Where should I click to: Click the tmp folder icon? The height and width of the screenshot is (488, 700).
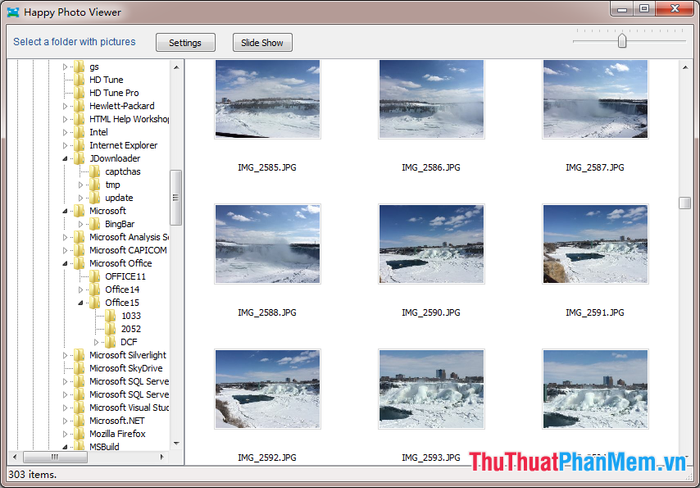95,184
